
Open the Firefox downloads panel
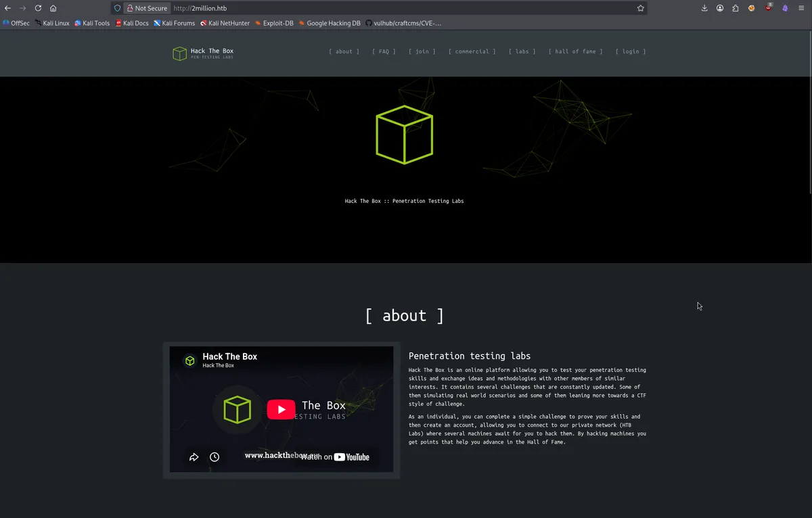pyautogui.click(x=704, y=8)
